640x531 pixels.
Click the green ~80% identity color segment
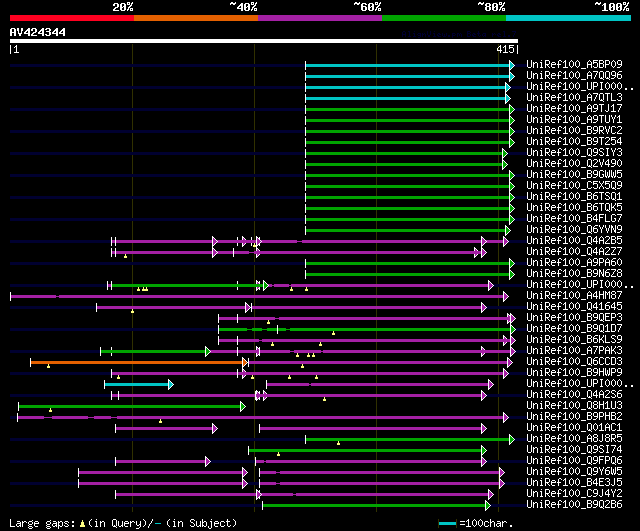pos(444,18)
